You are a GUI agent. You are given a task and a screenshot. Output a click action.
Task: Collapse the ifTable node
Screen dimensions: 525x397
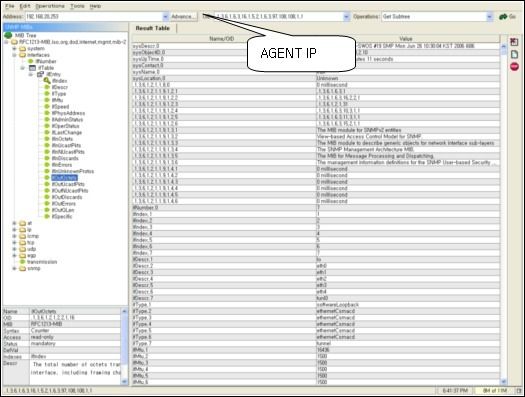tap(22, 68)
